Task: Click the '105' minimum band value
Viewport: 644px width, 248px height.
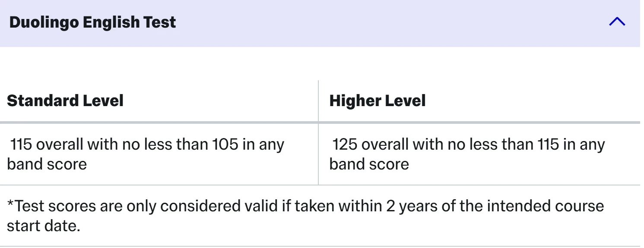Action: (225, 144)
